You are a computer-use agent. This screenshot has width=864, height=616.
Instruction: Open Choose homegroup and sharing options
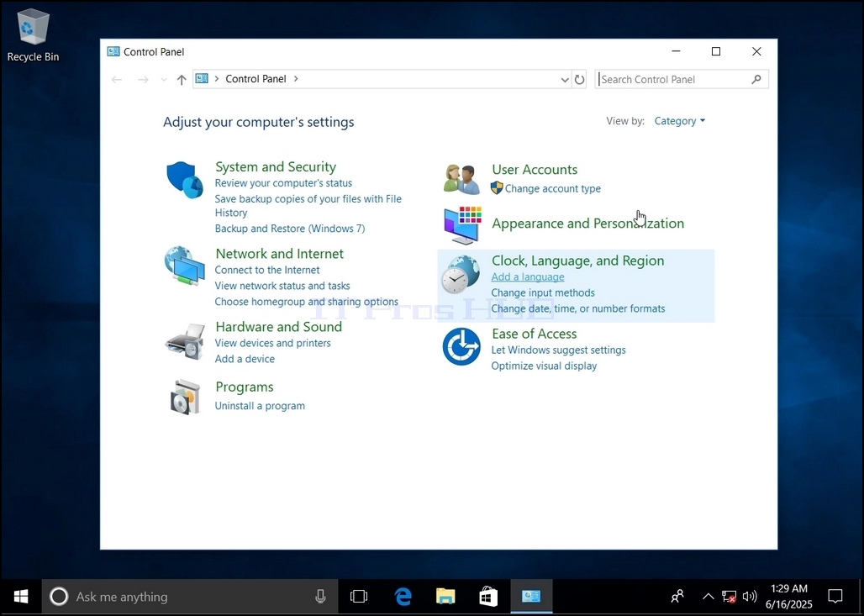tap(307, 302)
